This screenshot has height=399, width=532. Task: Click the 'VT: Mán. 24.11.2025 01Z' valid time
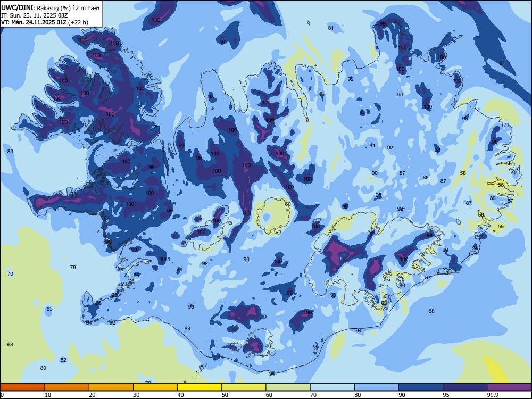click(34, 22)
